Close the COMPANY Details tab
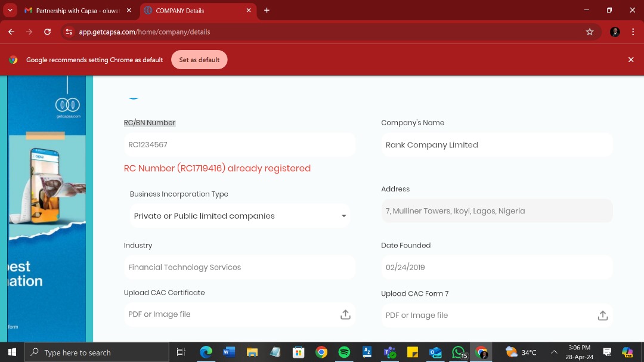 point(249,10)
